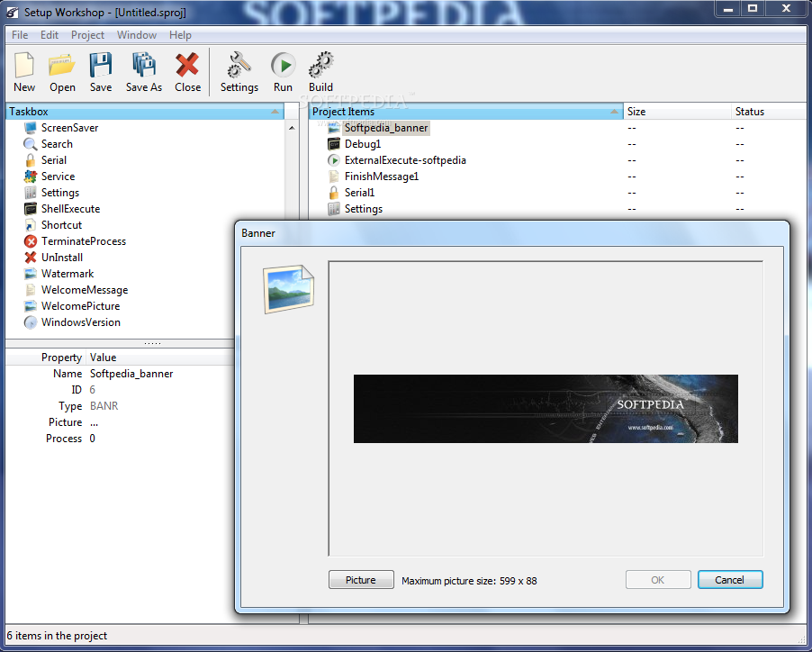
Task: Build the setup using the gears icon
Action: tap(321, 65)
